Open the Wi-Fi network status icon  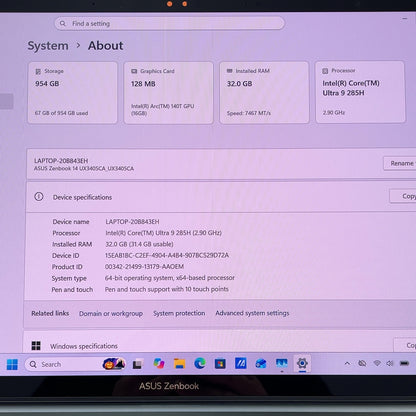tap(377, 363)
